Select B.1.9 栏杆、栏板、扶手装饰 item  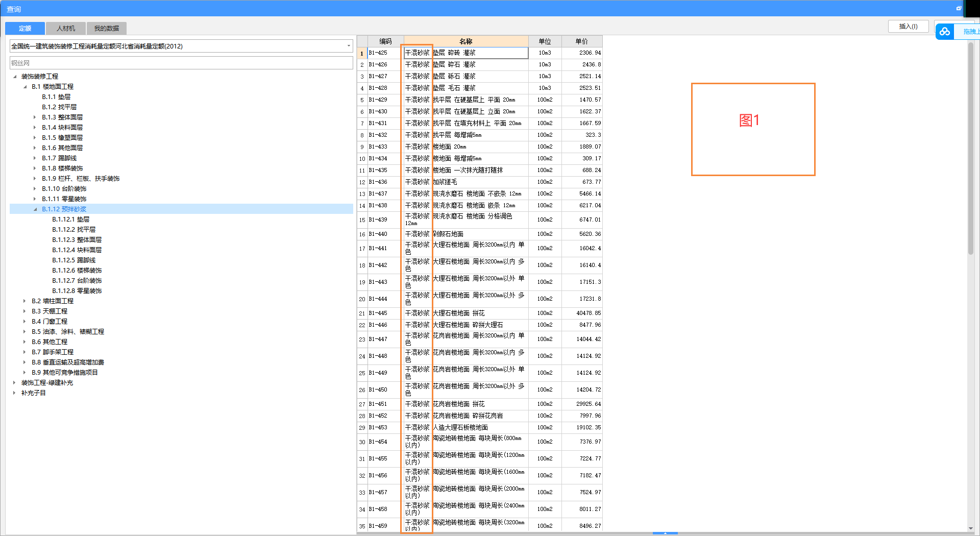(81, 179)
